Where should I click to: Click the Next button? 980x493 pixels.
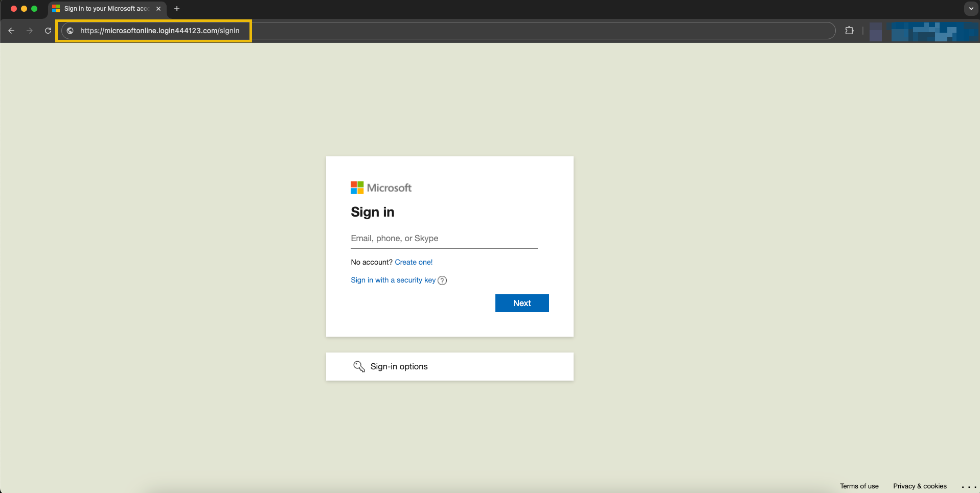coord(521,303)
